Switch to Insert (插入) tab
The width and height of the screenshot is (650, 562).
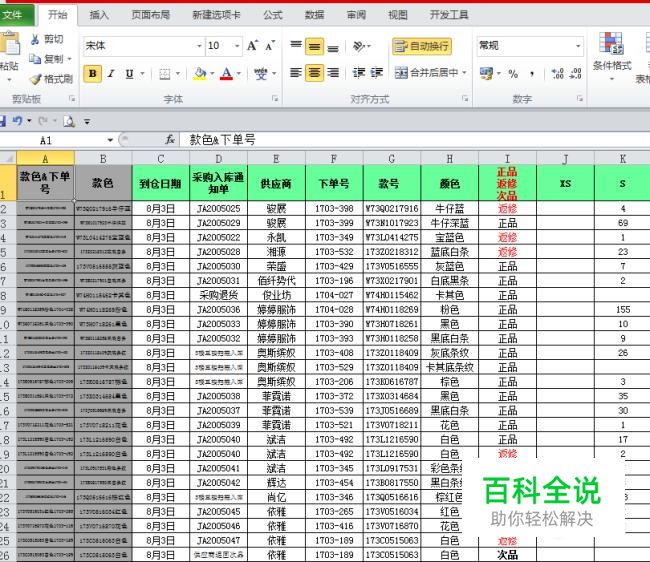point(99,15)
